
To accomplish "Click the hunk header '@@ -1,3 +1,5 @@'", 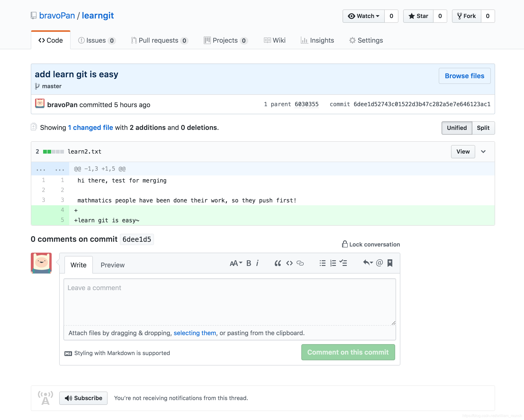I will 100,169.
